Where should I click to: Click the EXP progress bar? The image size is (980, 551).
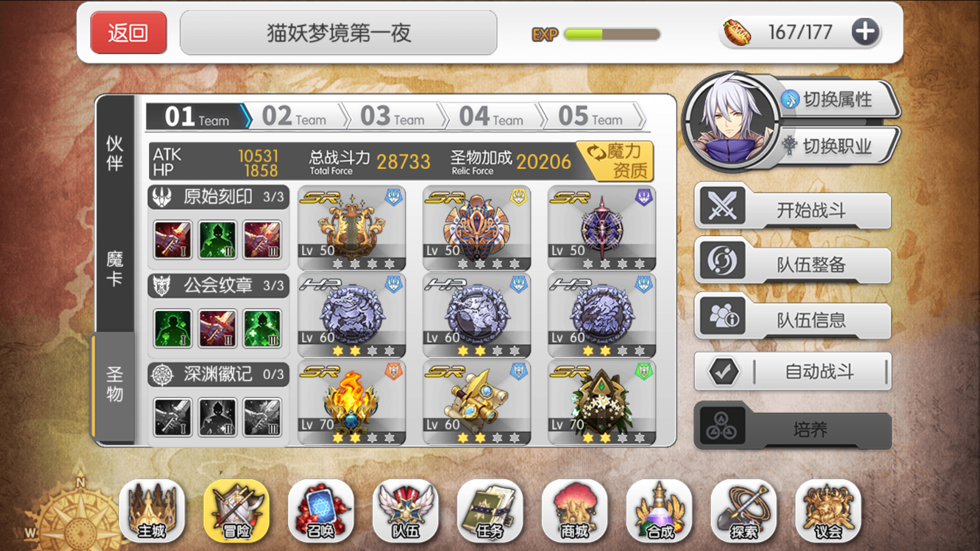pos(612,34)
